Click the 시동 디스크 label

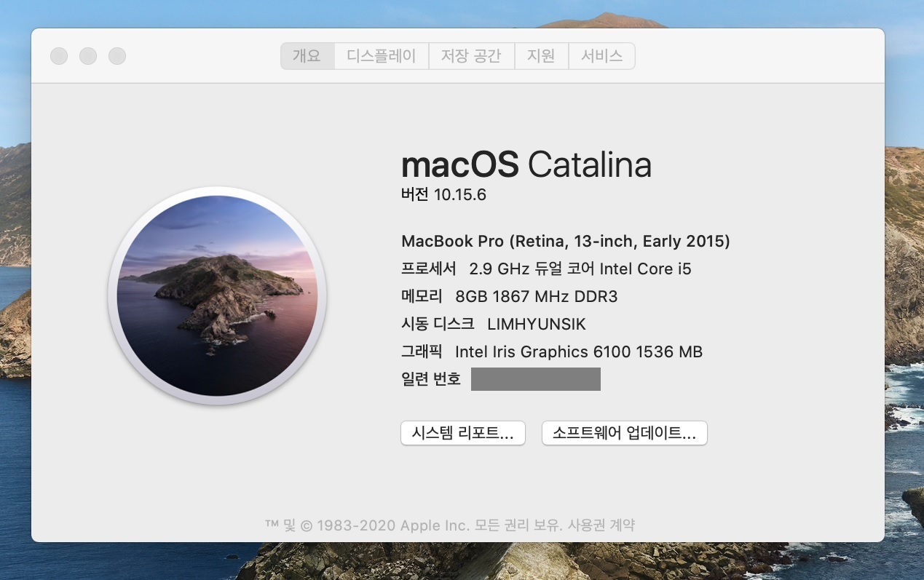pyautogui.click(x=438, y=324)
